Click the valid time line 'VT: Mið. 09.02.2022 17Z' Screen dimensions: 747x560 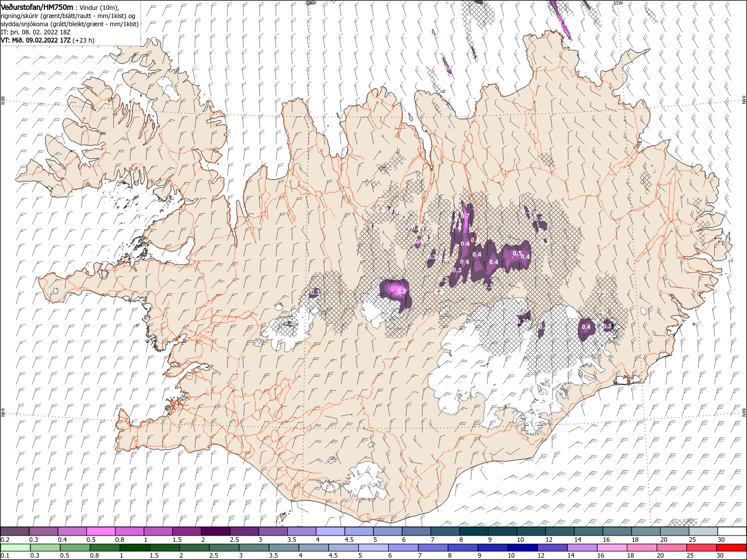pos(36,40)
